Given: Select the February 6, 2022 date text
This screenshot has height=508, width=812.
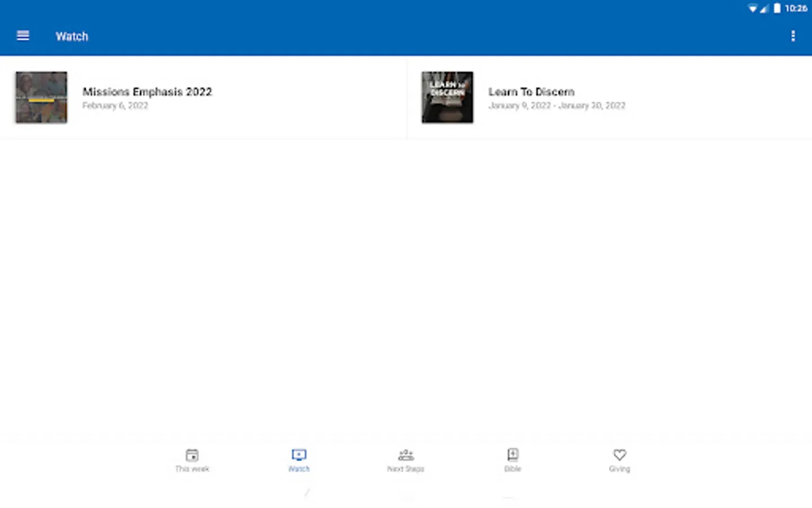Looking at the screenshot, I should (115, 106).
